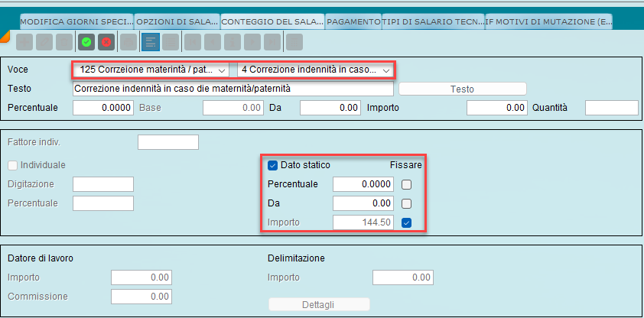Click the greyed-out pencil edit icon
The height and width of the screenshot is (318, 644).
point(44,42)
